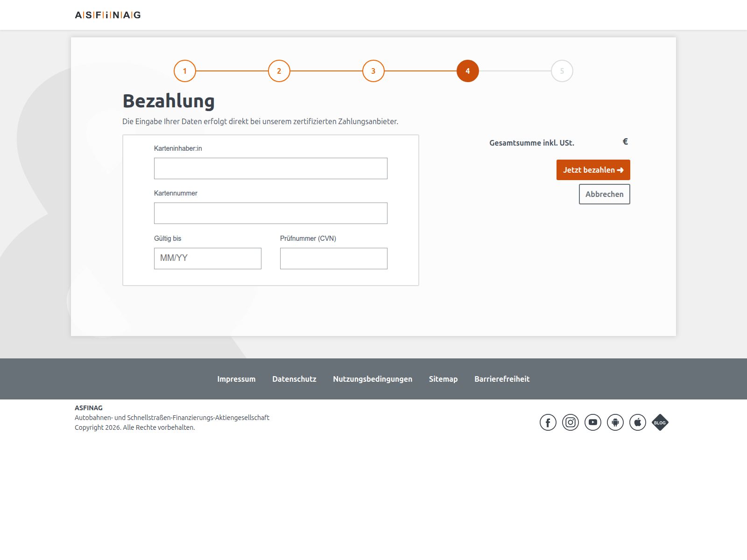The width and height of the screenshot is (747, 560).
Task: Open the Barrierefreiheit footer link
Action: point(502,379)
